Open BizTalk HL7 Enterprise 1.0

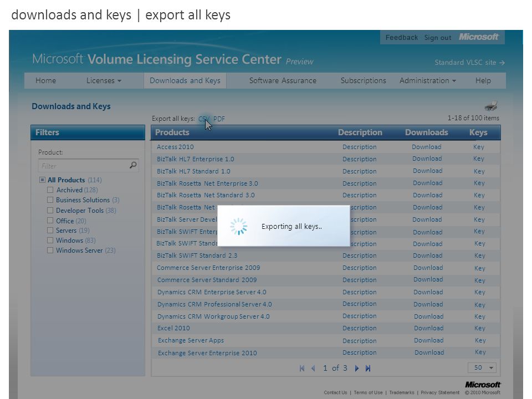click(x=196, y=159)
